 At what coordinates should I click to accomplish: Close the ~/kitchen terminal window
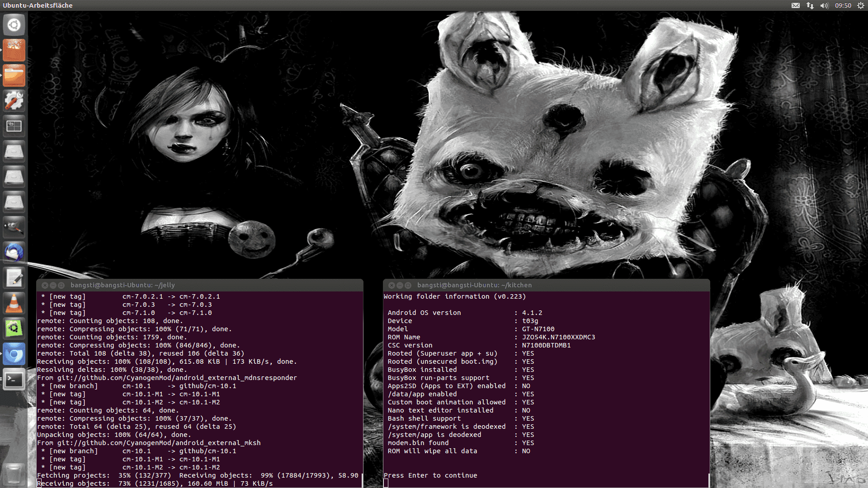click(392, 285)
